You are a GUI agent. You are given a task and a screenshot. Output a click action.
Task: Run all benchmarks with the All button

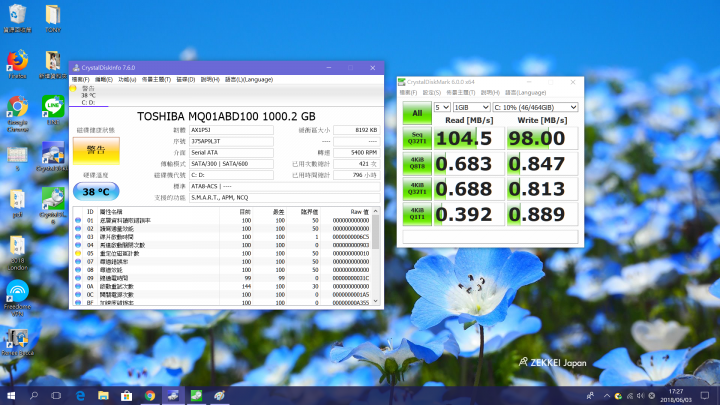[417, 113]
